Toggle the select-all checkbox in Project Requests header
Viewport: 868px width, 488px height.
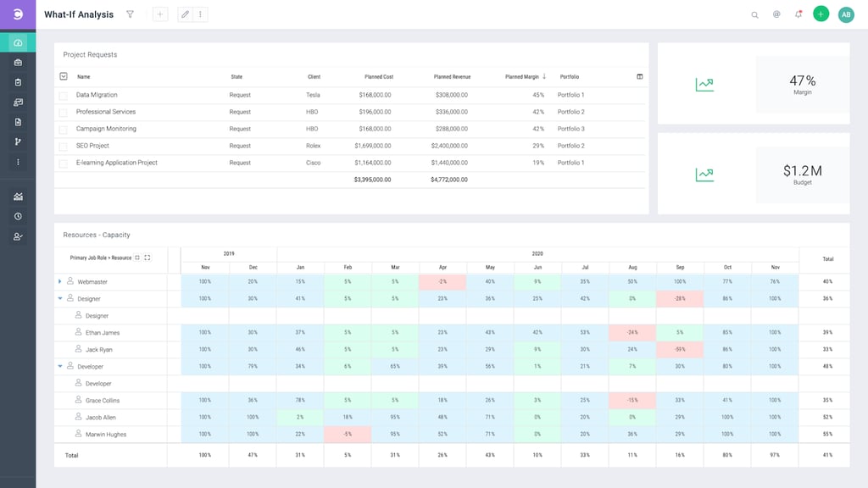[64, 76]
